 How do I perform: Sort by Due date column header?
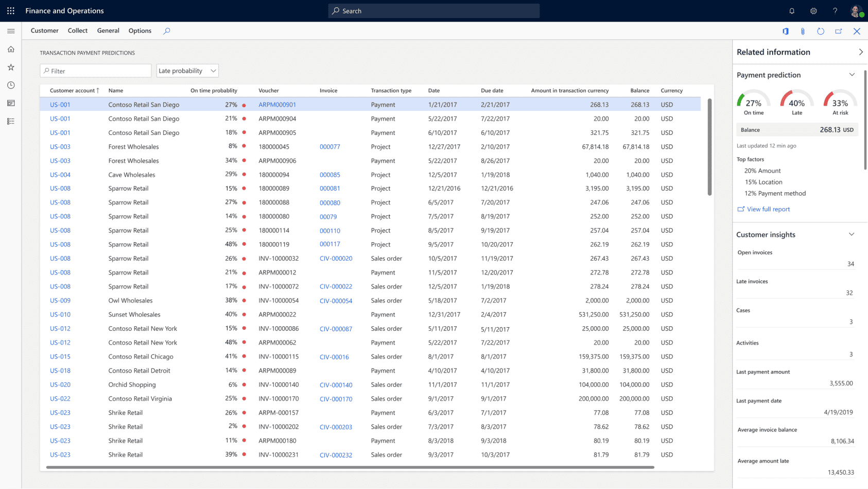click(492, 91)
